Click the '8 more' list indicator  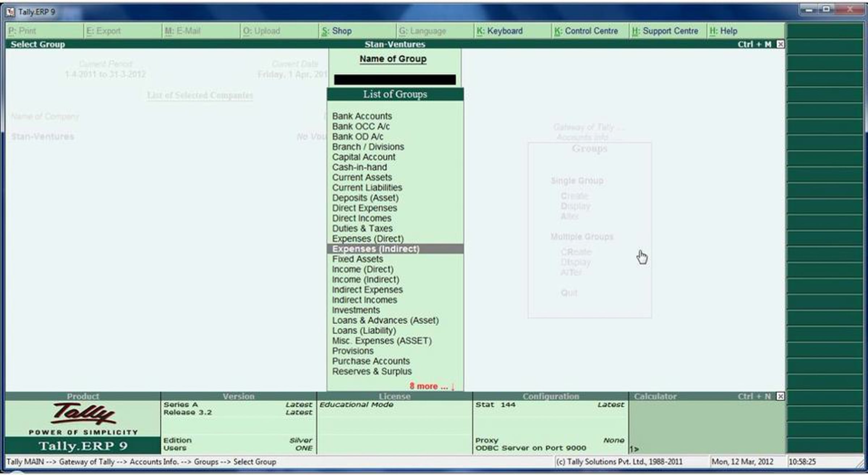click(432, 386)
